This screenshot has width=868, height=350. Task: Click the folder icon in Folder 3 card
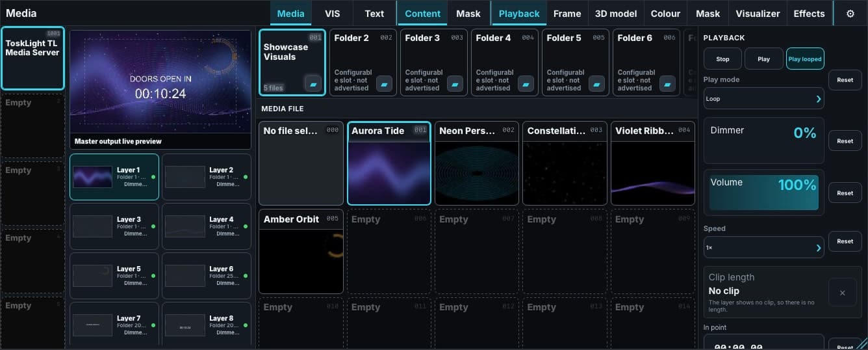coord(455,83)
